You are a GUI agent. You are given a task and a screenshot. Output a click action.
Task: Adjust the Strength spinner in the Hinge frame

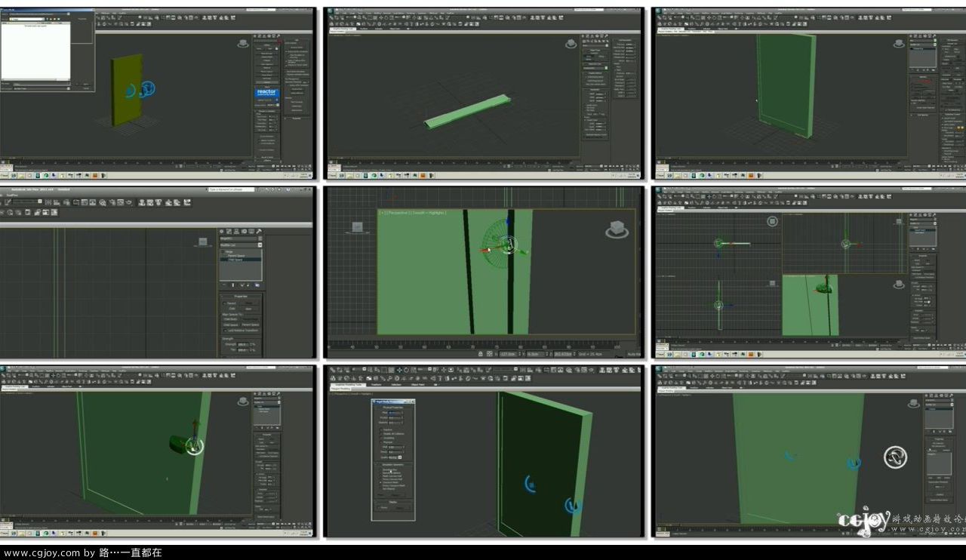tap(251, 344)
